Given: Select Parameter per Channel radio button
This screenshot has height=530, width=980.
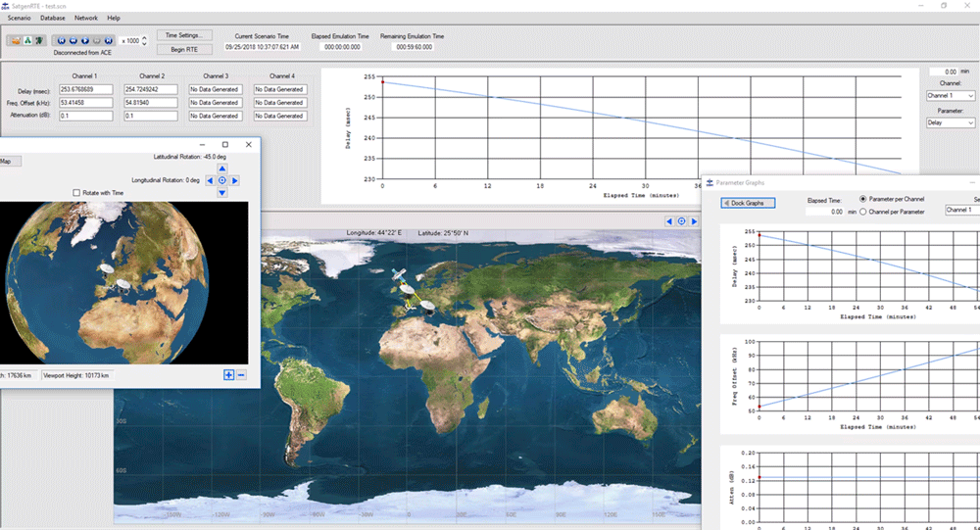Looking at the screenshot, I should click(863, 199).
